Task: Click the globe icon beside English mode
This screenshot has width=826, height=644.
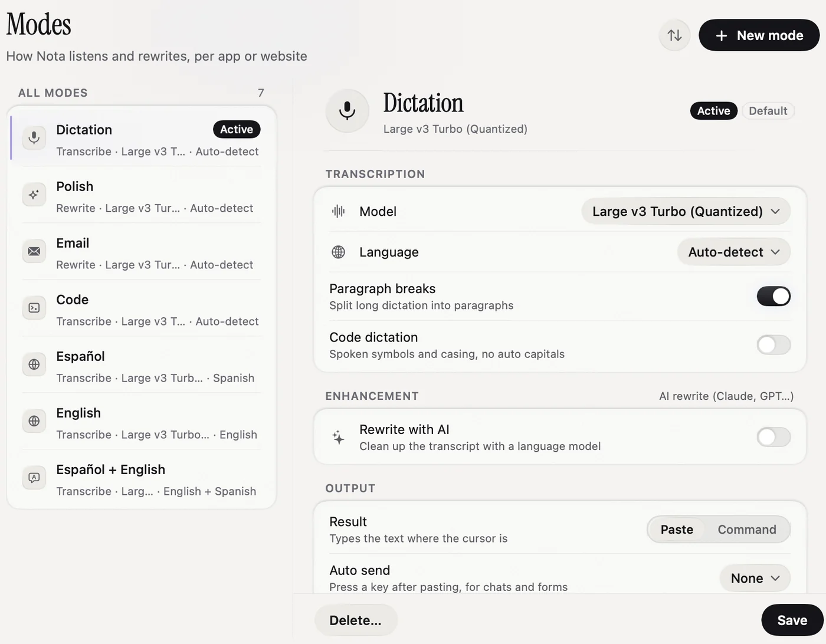Action: 34,421
